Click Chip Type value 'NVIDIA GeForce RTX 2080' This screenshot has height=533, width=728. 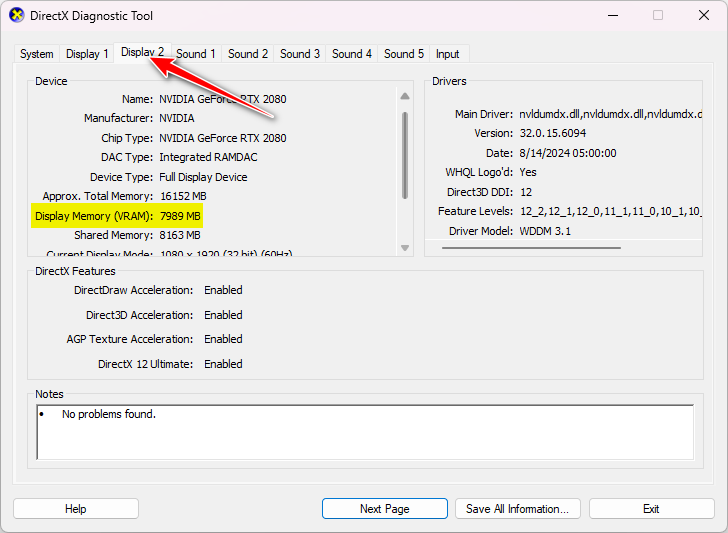(223, 138)
